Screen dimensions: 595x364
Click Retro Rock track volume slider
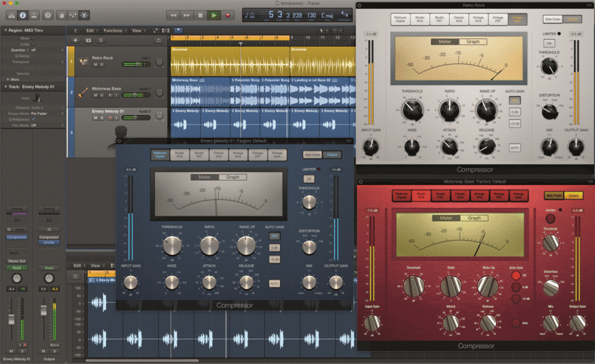point(136,64)
